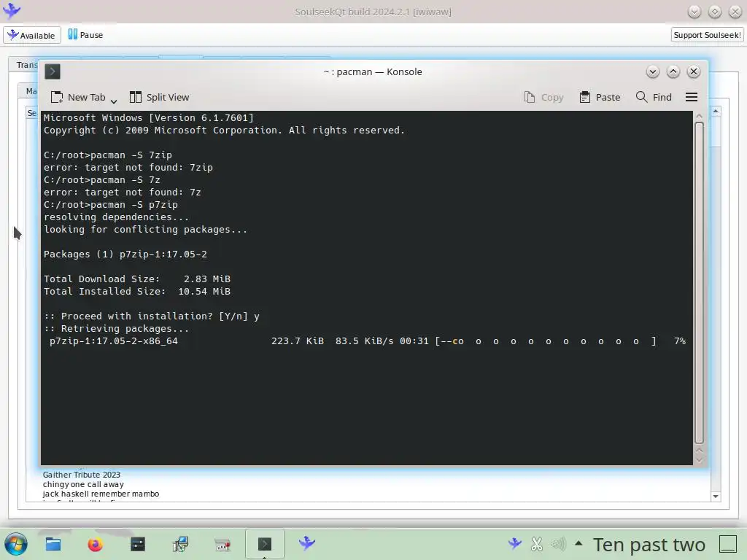Open the taskbar icon beside Konsole
This screenshot has width=747, height=560.
coord(222,544)
